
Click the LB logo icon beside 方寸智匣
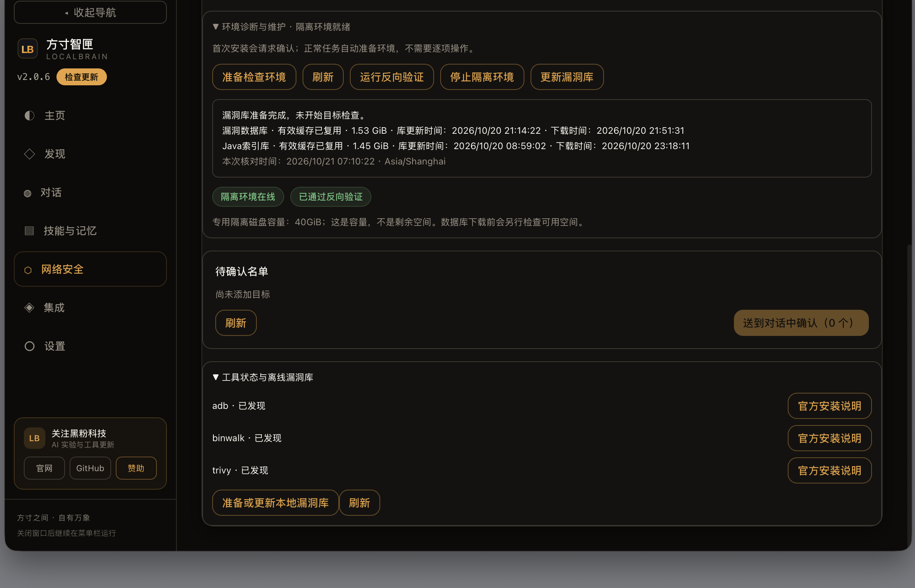(x=28, y=49)
